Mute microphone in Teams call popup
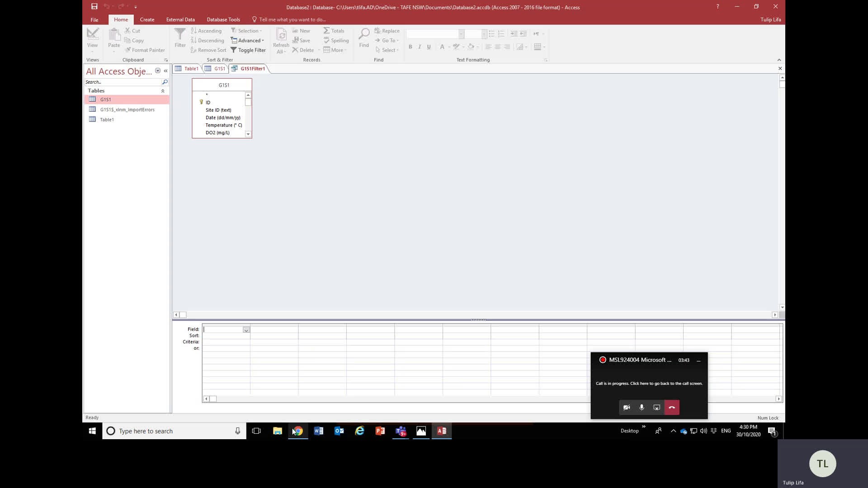The image size is (868, 488). (x=642, y=408)
